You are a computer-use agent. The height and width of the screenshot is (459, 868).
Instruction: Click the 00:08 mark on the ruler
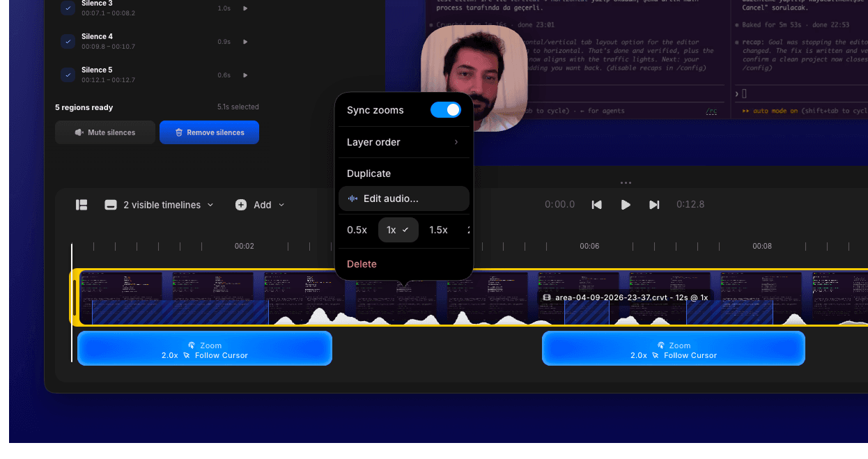coord(762,247)
